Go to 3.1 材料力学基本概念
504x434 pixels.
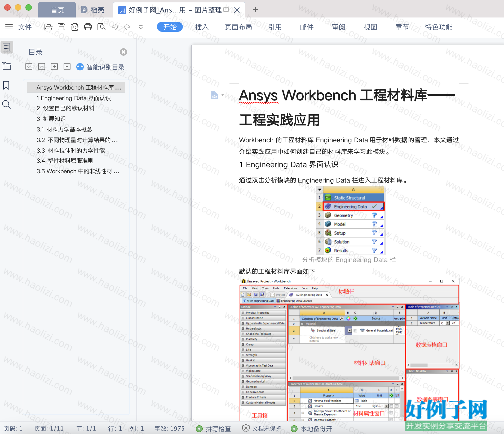(64, 129)
